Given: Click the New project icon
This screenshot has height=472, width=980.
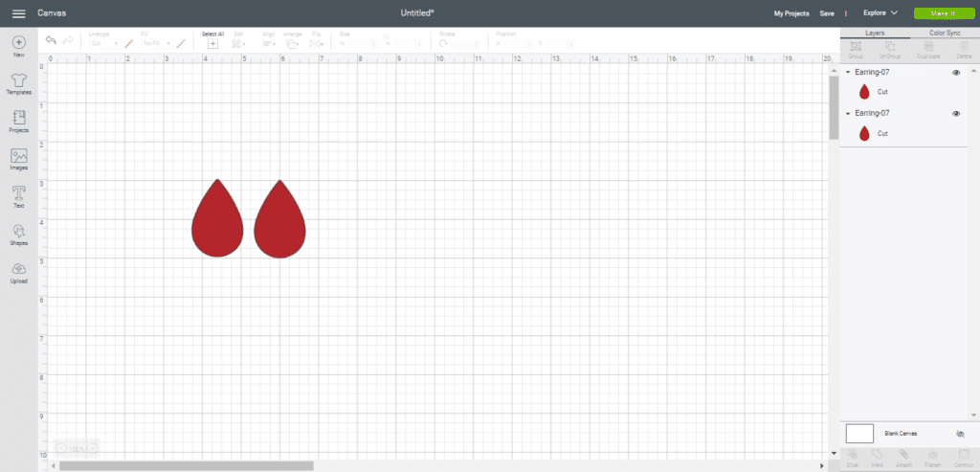Looking at the screenshot, I should (18, 43).
